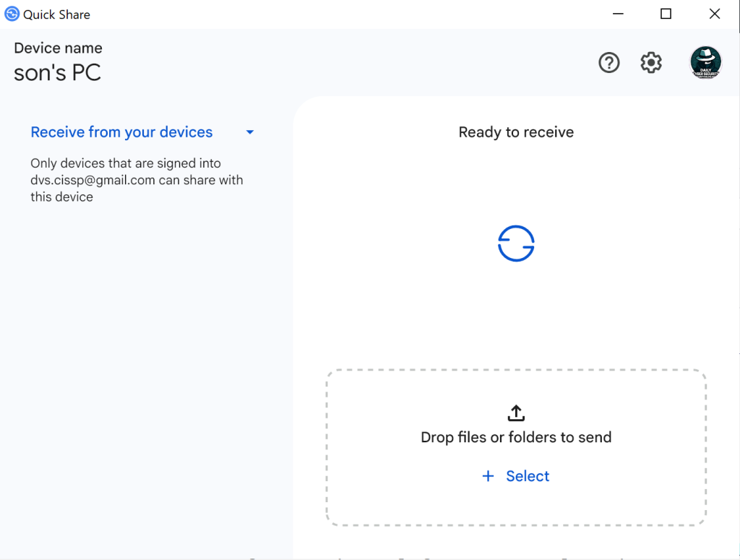Click the 'Device name' label
The image size is (740, 560).
click(58, 48)
